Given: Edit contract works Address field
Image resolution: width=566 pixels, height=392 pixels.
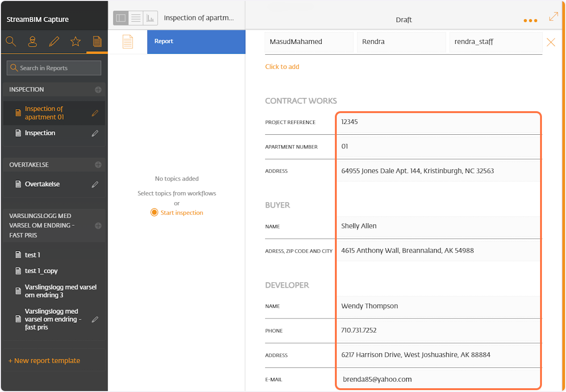Looking at the screenshot, I should pyautogui.click(x=438, y=171).
